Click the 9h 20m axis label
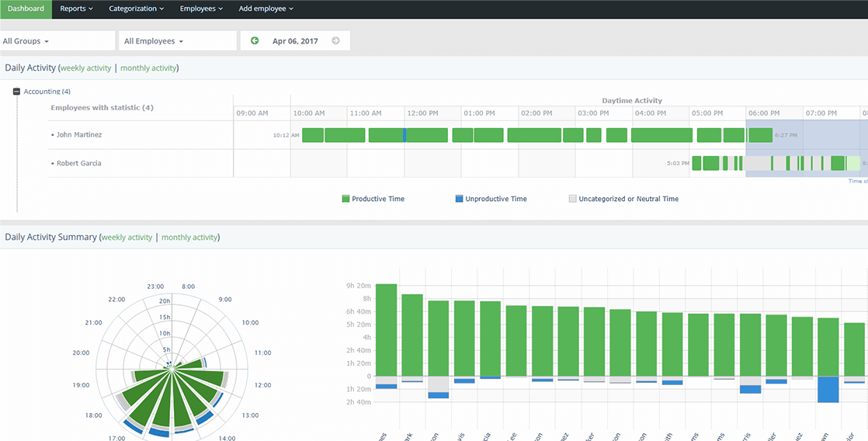The width and height of the screenshot is (868, 441). click(359, 286)
